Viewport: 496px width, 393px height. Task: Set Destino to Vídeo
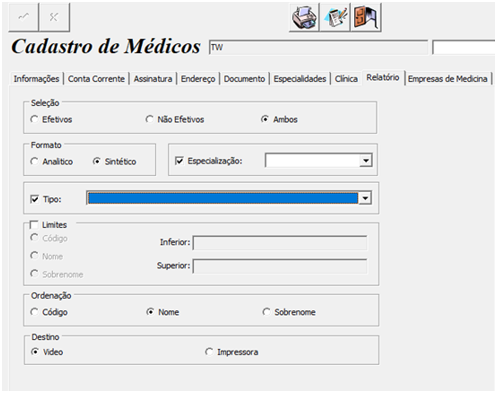pyautogui.click(x=47, y=352)
